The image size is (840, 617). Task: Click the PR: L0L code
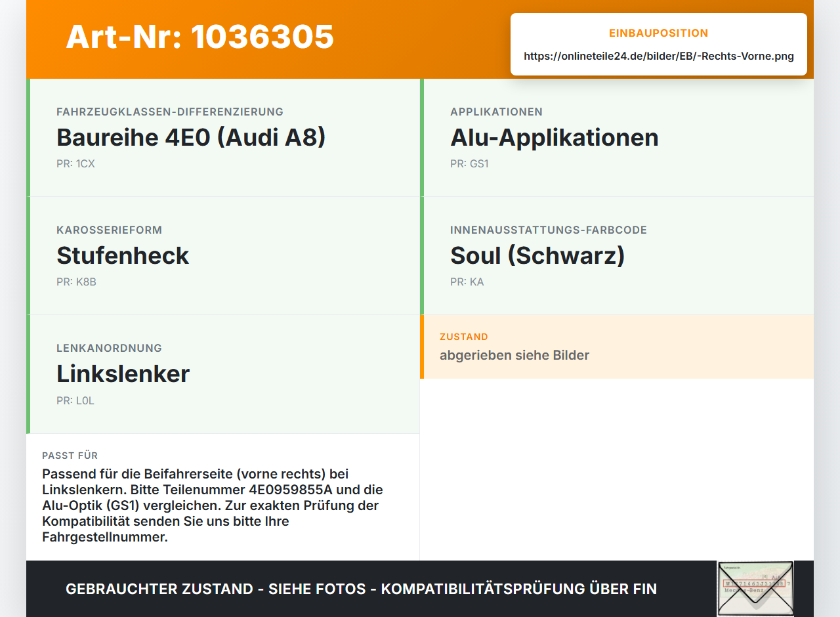[75, 400]
